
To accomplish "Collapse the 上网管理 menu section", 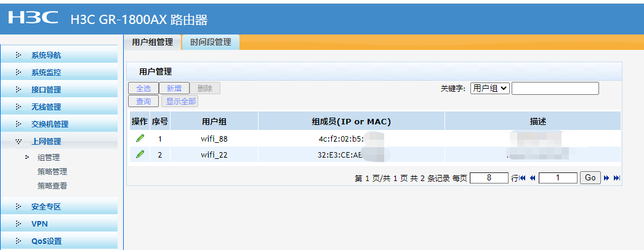I will pos(46,141).
